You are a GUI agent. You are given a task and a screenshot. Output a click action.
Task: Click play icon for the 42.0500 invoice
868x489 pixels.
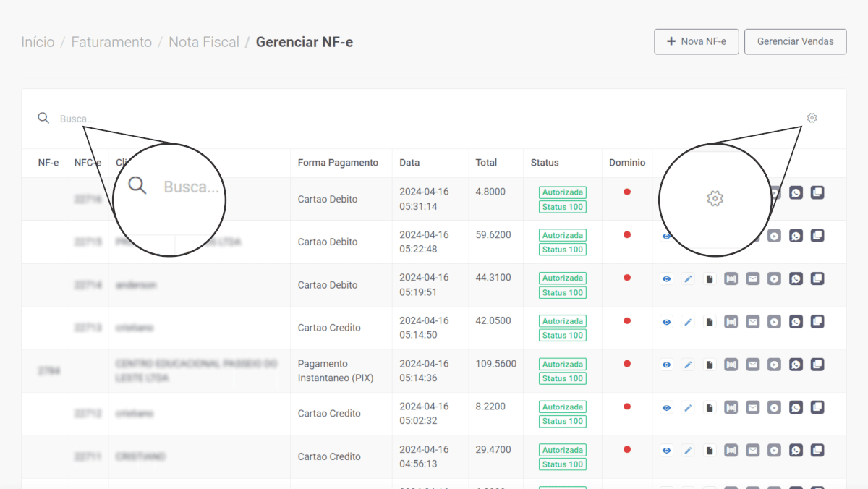coord(774,322)
